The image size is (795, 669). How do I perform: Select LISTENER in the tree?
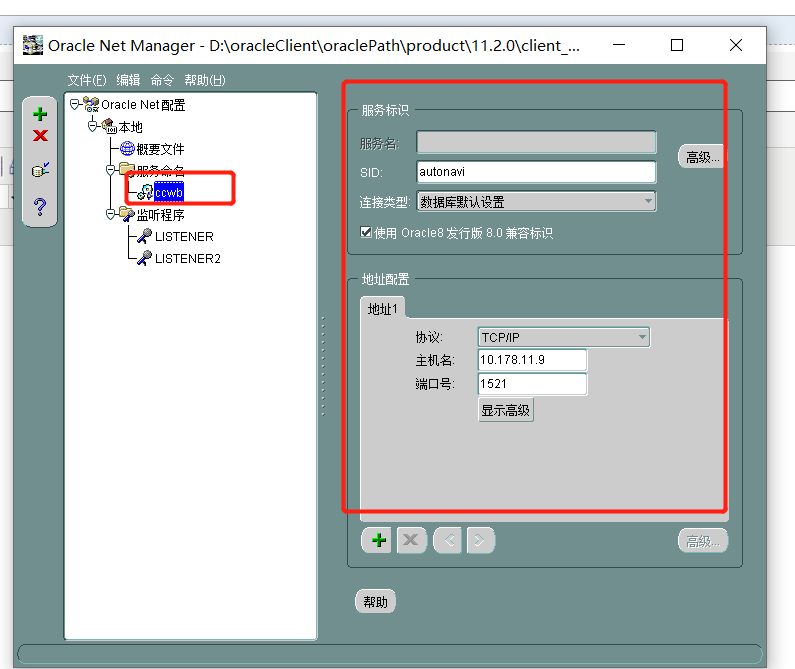[184, 237]
